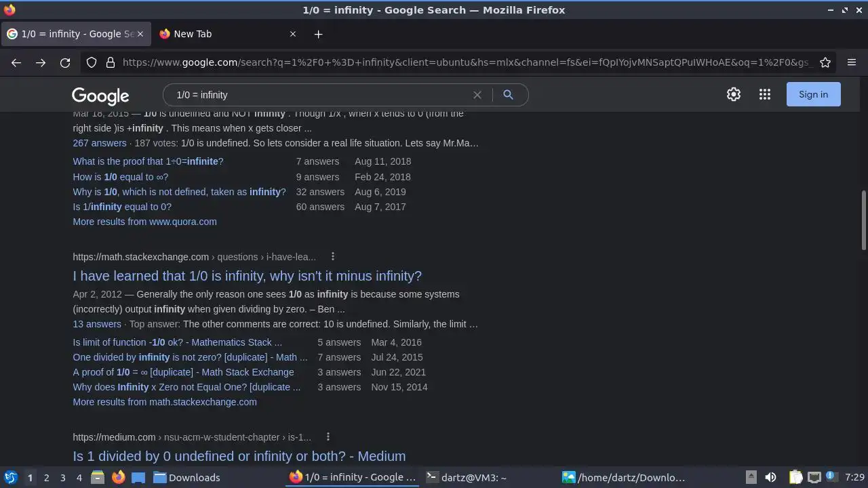Click the '13 answers' Stack Exchange link

tap(97, 324)
